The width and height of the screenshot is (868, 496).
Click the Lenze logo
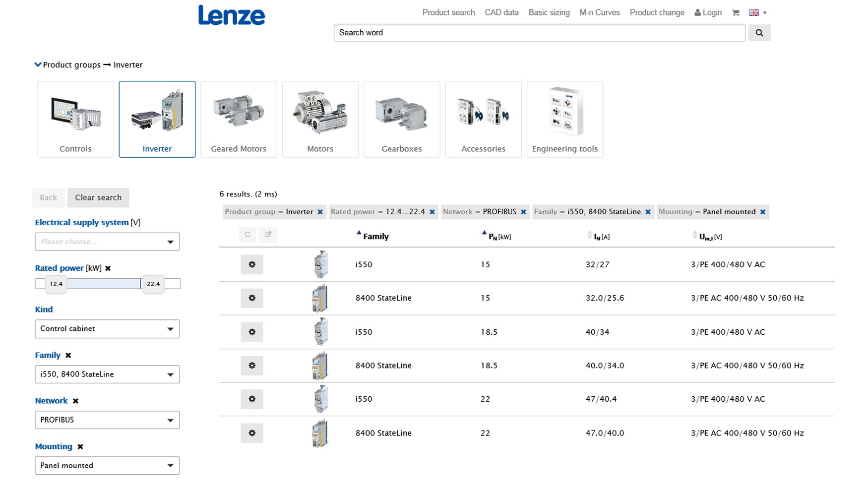point(231,15)
